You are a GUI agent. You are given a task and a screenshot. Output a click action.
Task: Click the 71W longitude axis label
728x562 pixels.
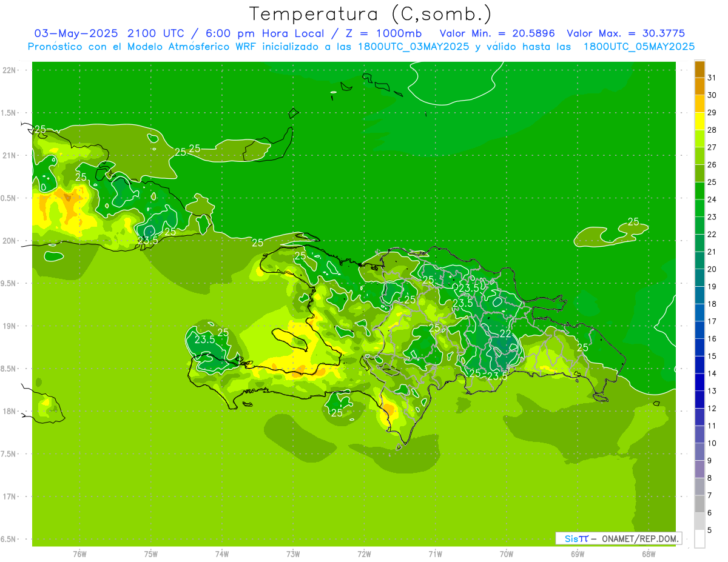coord(435,554)
